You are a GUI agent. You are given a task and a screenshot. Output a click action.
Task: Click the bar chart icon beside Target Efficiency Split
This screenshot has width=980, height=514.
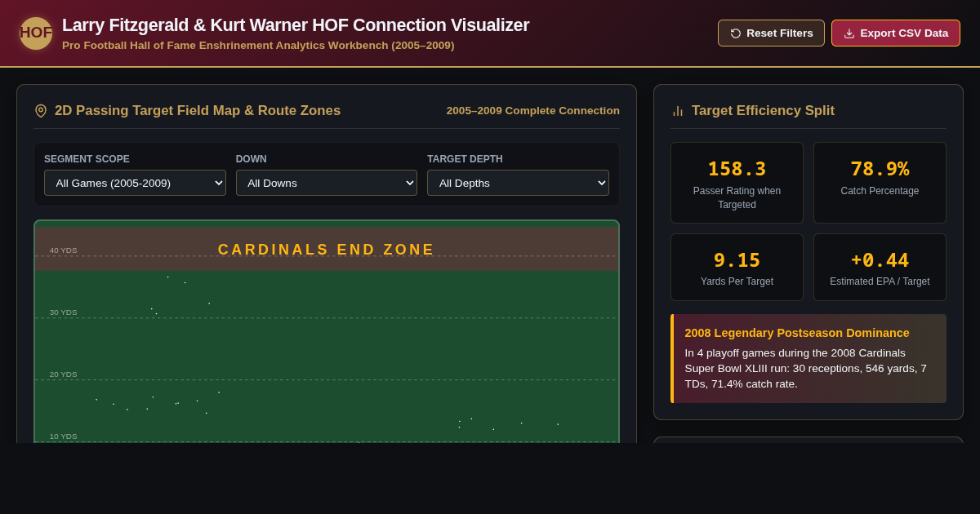pyautogui.click(x=678, y=111)
